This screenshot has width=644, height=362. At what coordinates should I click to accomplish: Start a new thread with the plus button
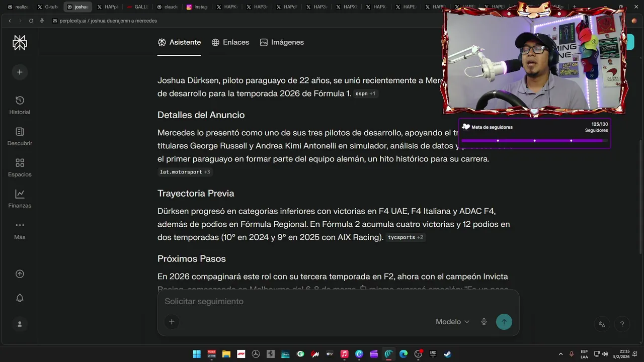tap(20, 72)
